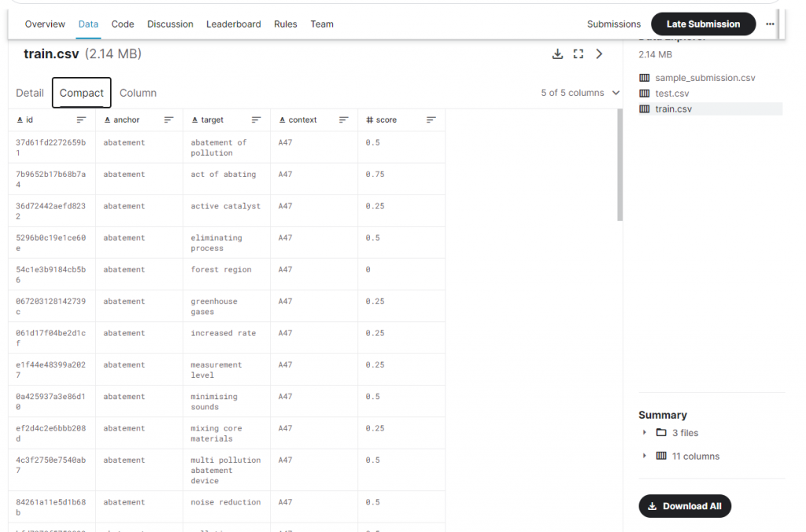Switch to Detail view

point(30,93)
